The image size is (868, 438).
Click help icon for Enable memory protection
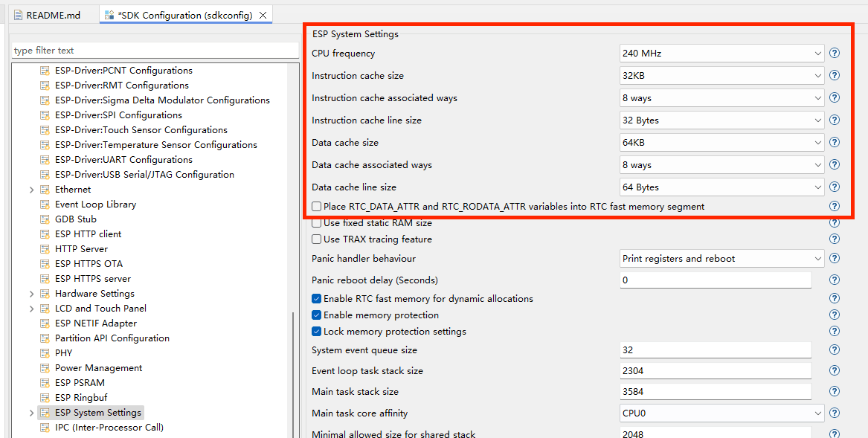click(x=835, y=315)
